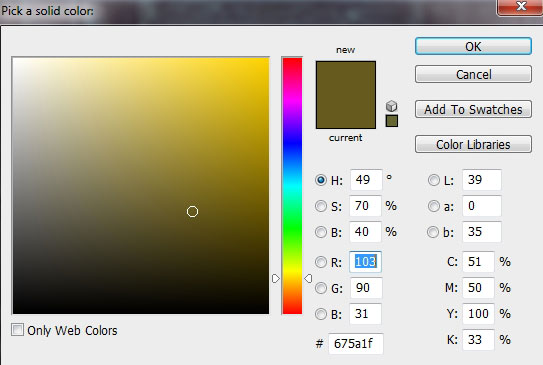The width and height of the screenshot is (543, 365).
Task: Click the K black field showing 33
Action: [478, 340]
